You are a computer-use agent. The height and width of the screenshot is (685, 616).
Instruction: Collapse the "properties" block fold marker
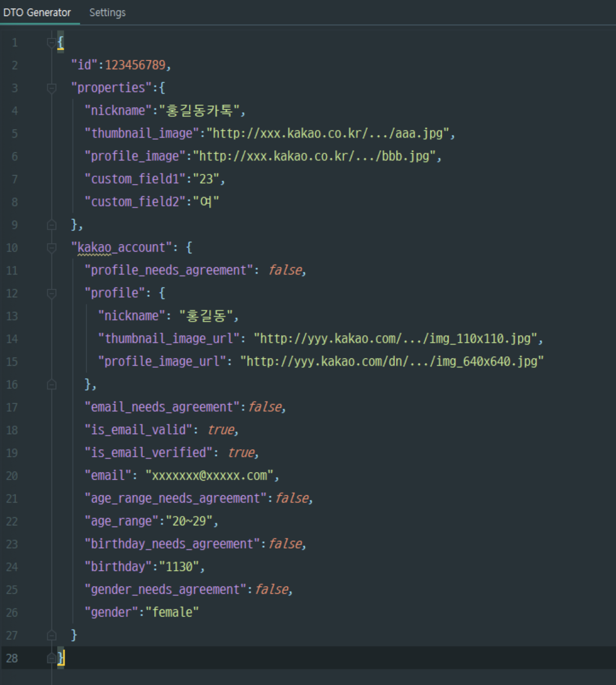(x=52, y=88)
